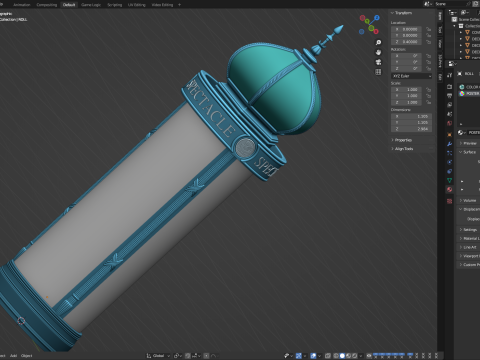Image resolution: width=480 pixels, height=360 pixels.
Task: Open the Render properties tab icon
Action: [x=449, y=87]
